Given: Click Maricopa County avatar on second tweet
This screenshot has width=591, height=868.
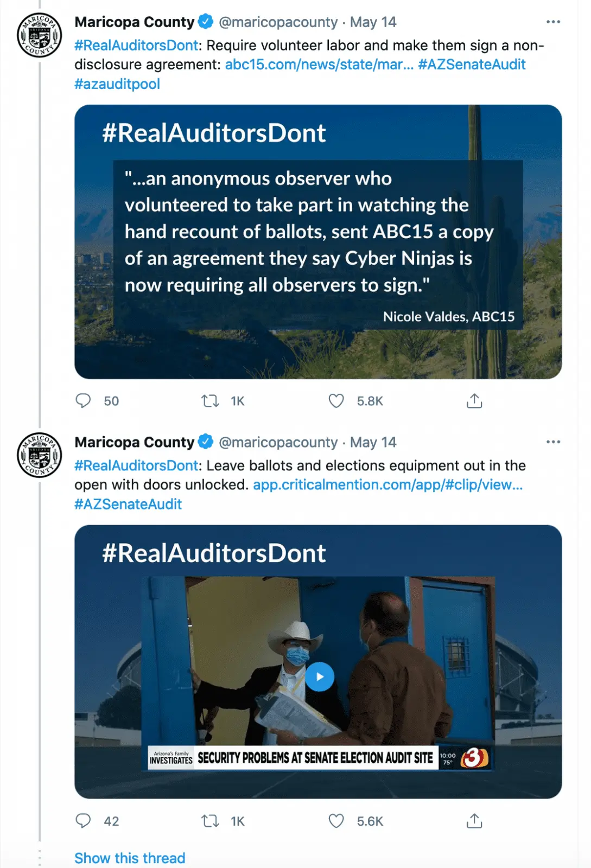Looking at the screenshot, I should coord(40,455).
